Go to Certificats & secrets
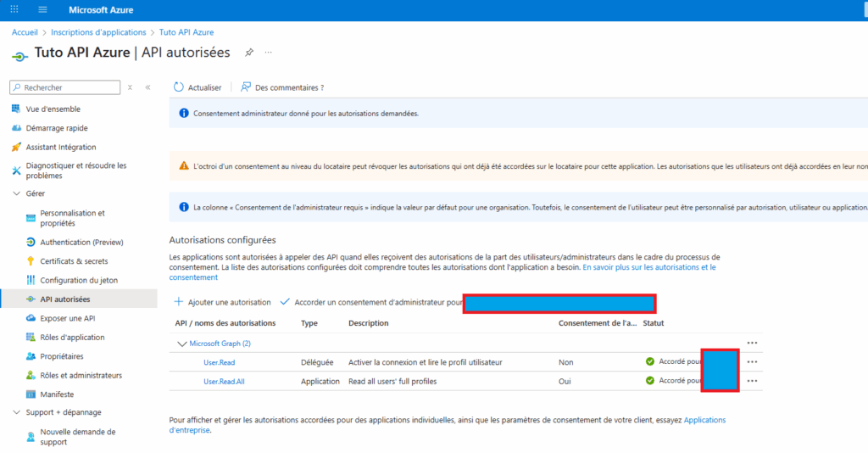Viewport: 868px width, 453px height. [74, 261]
